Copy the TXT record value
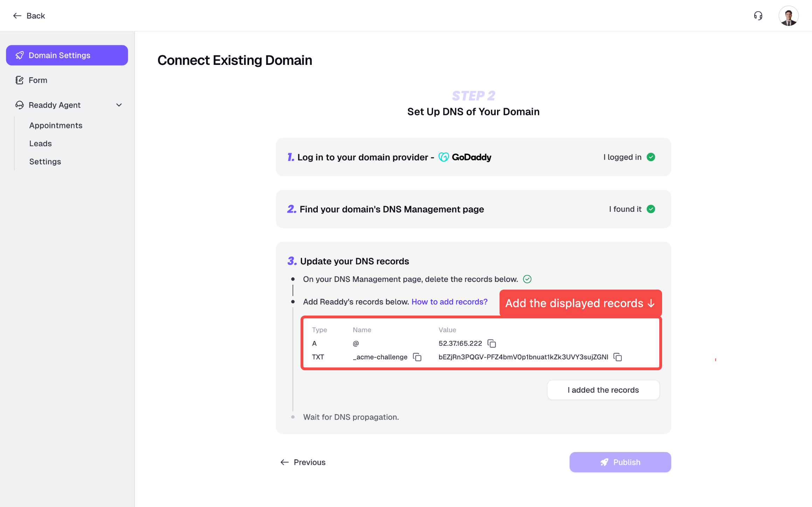The image size is (812, 507). 618,357
